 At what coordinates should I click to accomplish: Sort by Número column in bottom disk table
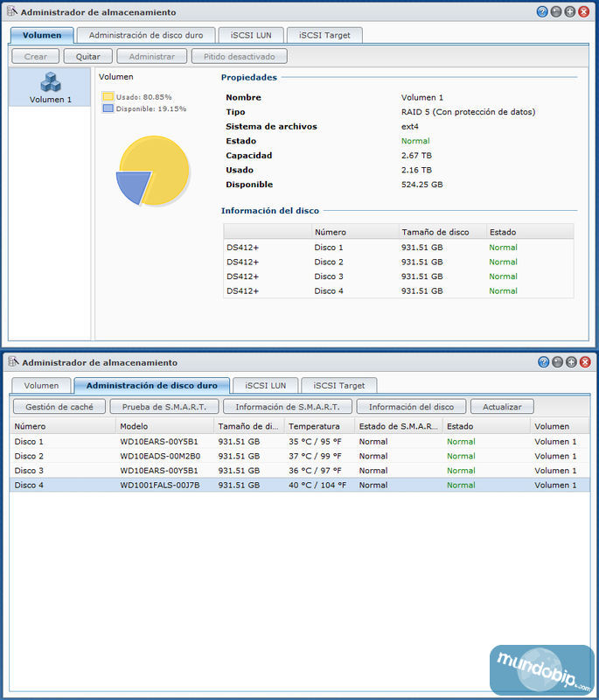(62, 426)
